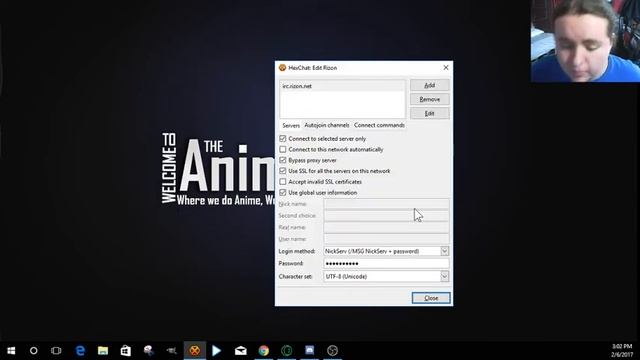Enable Accept invalid SSL certificates
Image resolution: width=640 pixels, height=360 pixels.
[282, 182]
